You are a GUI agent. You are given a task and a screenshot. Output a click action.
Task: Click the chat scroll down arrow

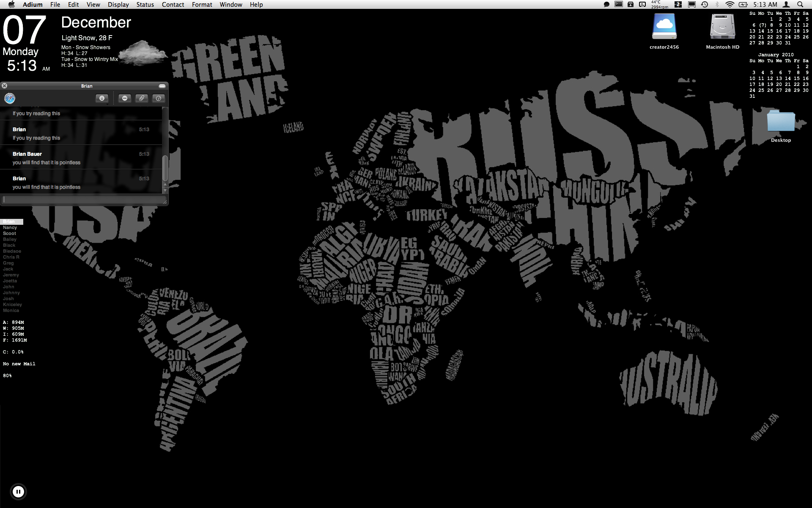[165, 191]
